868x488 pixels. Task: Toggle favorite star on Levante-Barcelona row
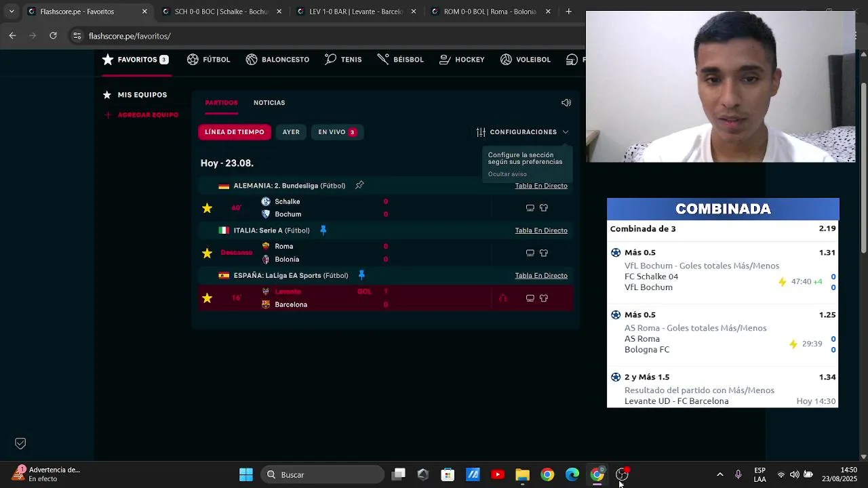[x=207, y=298]
